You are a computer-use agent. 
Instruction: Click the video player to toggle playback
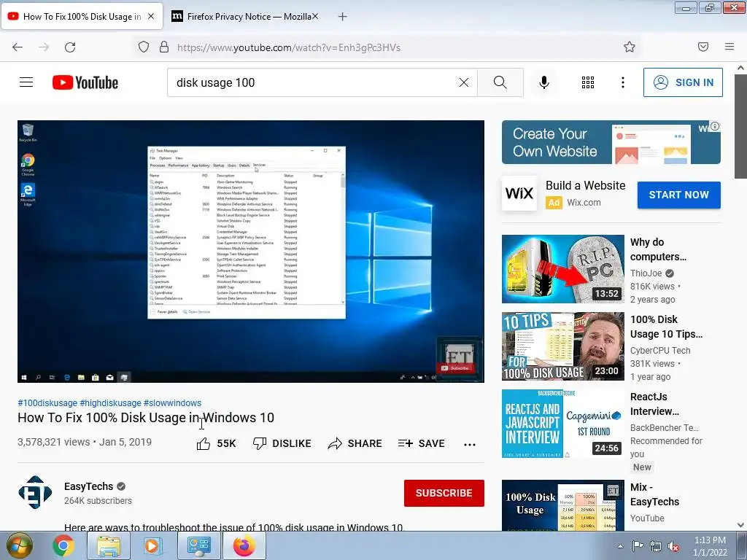tap(251, 251)
